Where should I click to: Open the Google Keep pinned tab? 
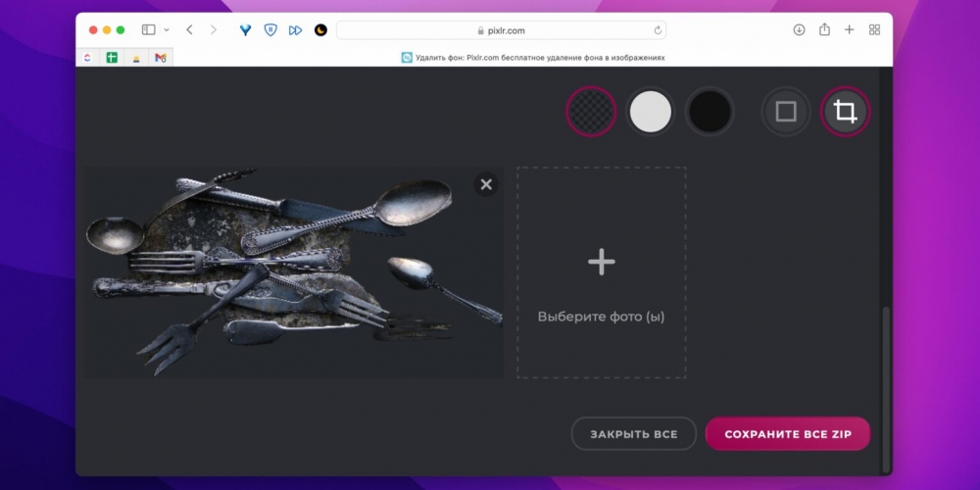click(x=136, y=58)
